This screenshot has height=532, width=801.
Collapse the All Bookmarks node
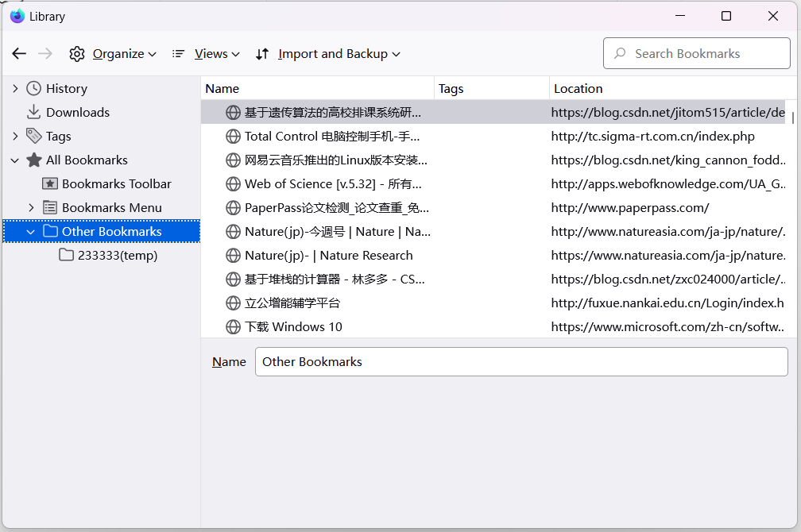[x=15, y=160]
